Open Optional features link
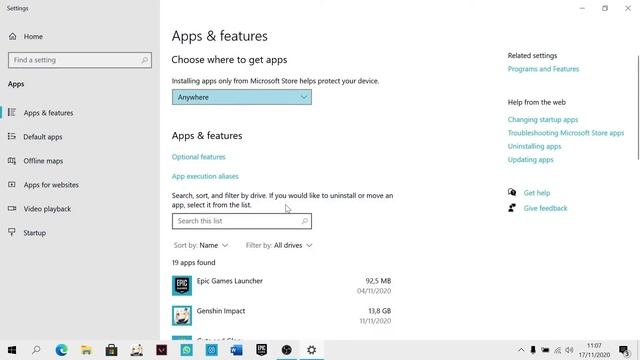640x360 pixels. [198, 157]
